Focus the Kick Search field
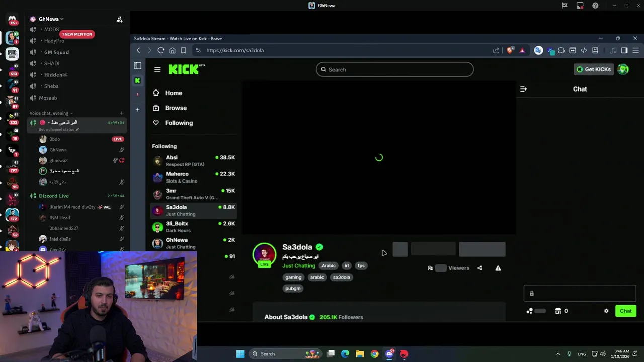 pos(395,69)
